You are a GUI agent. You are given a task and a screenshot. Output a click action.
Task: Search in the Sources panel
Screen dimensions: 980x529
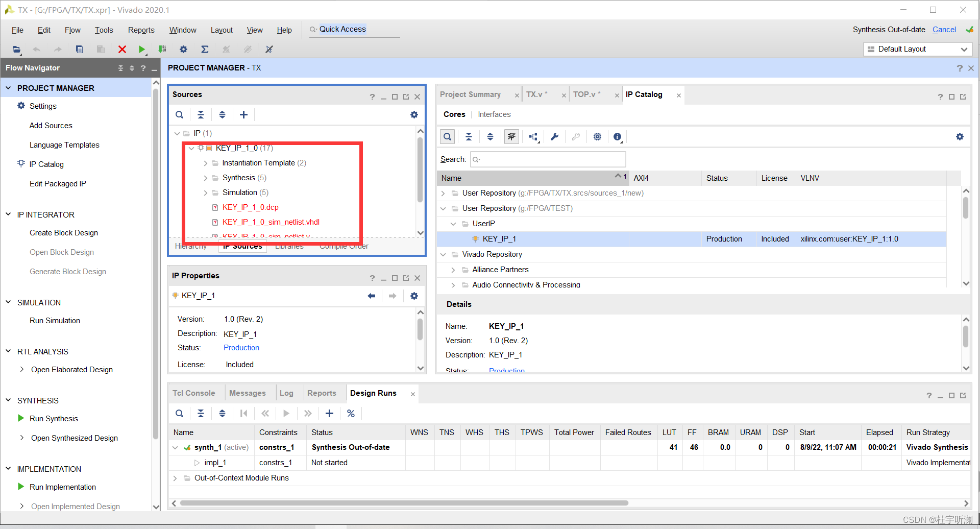[180, 115]
